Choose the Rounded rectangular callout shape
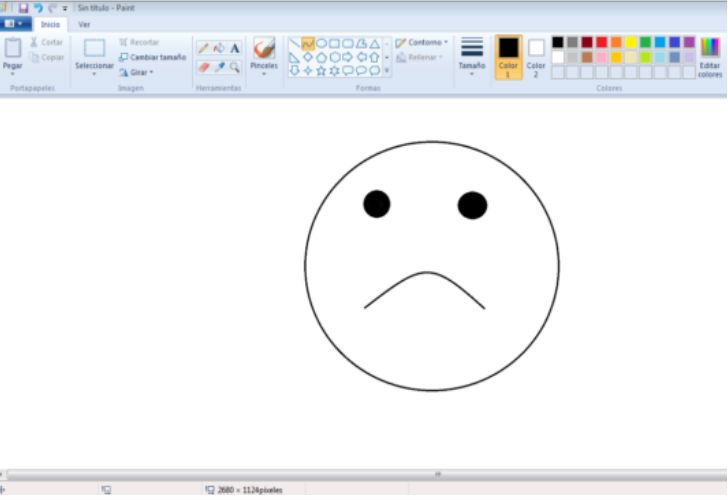Screen dimensions: 728x500 (348, 71)
